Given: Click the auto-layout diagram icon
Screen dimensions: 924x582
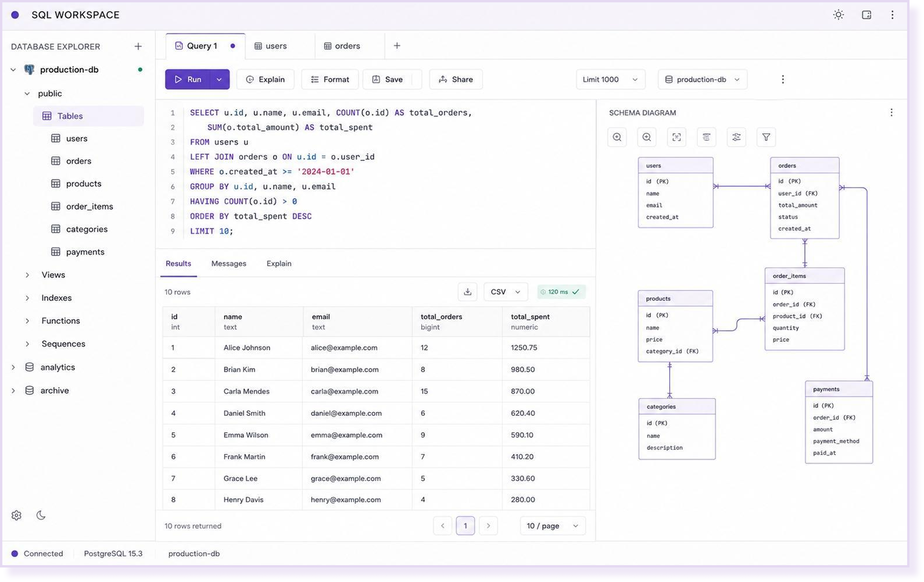Looking at the screenshot, I should pos(706,137).
